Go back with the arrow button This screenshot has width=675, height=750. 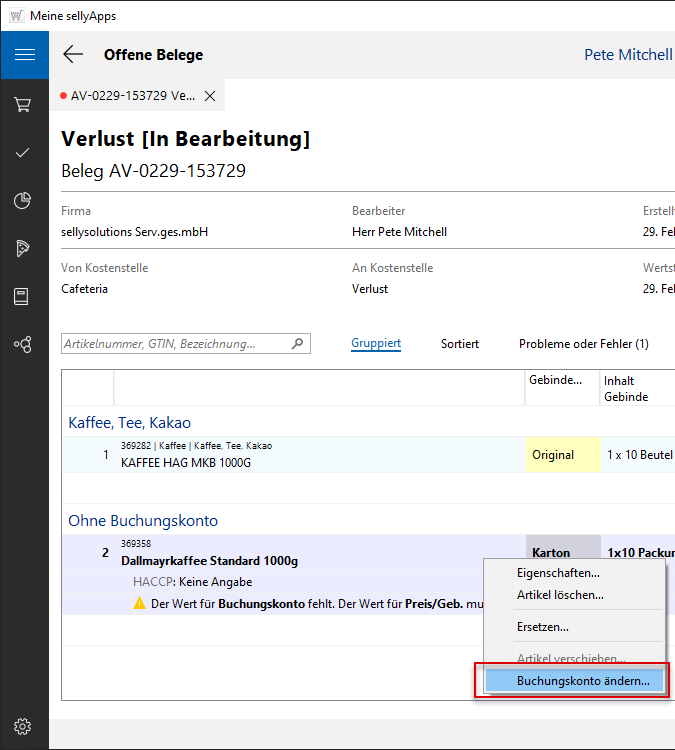coord(73,55)
